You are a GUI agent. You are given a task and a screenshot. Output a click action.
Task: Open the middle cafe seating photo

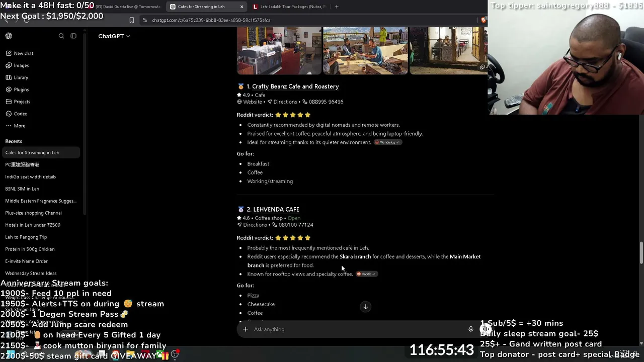366,51
